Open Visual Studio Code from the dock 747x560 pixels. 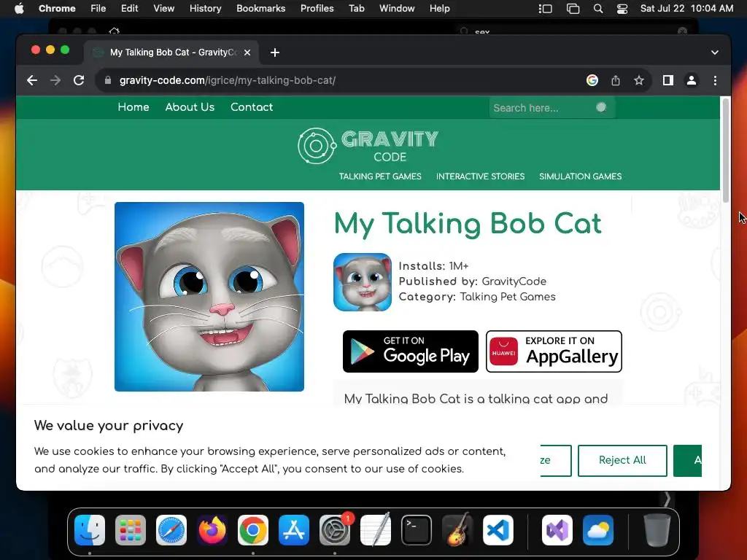pos(498,529)
